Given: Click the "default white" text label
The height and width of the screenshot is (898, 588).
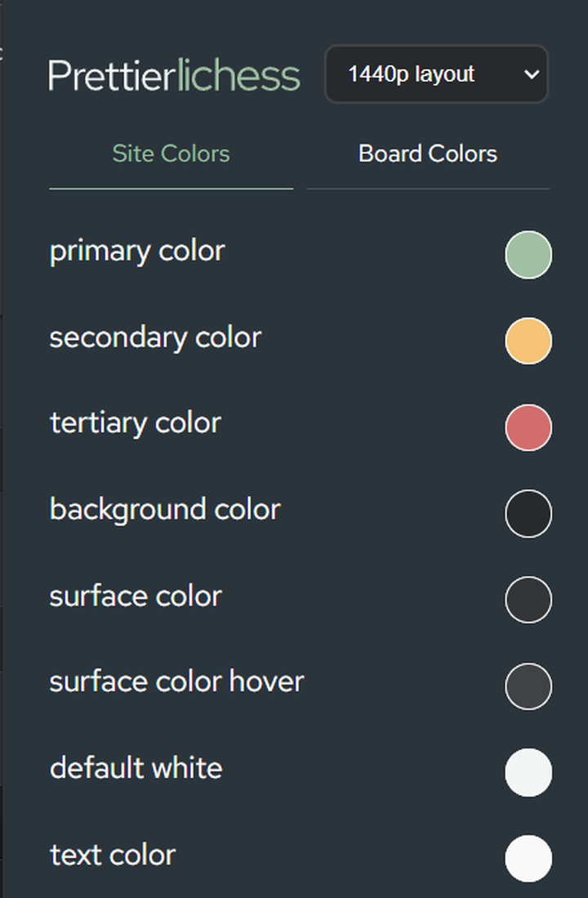Looking at the screenshot, I should (136, 768).
